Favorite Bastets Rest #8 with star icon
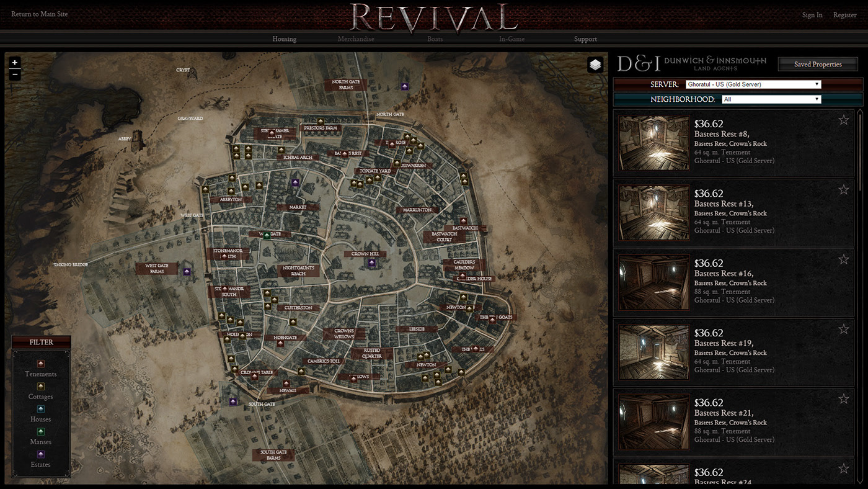This screenshot has width=868, height=489. point(844,120)
